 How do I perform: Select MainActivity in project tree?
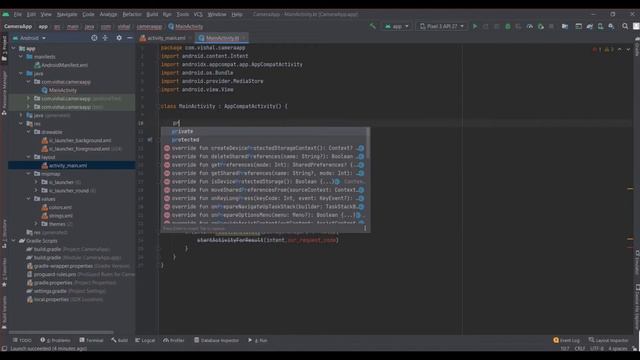coord(62,90)
